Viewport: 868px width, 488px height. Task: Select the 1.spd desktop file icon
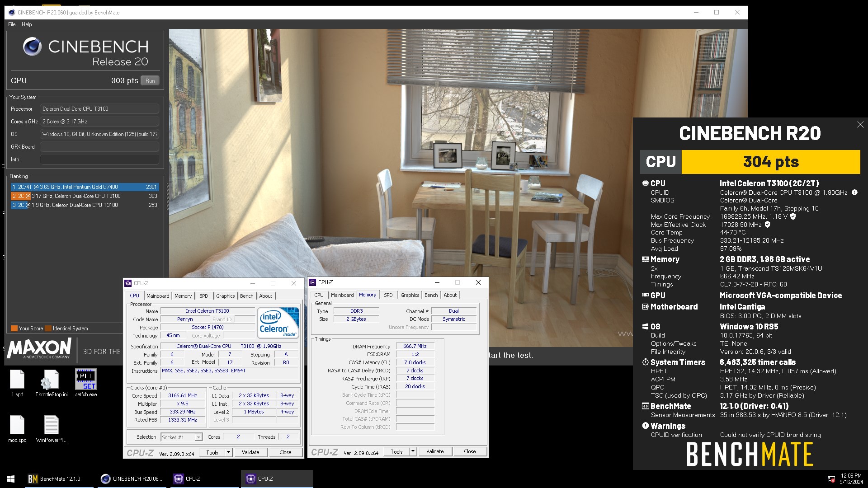pyautogui.click(x=17, y=384)
